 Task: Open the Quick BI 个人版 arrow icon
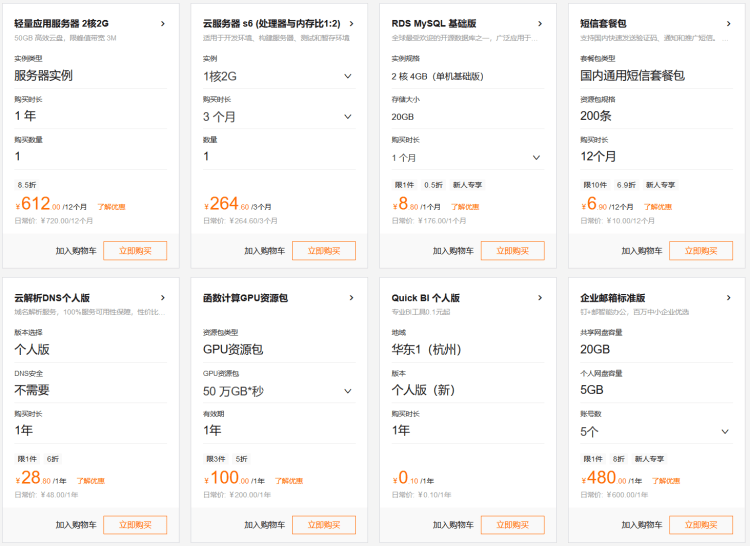540,297
